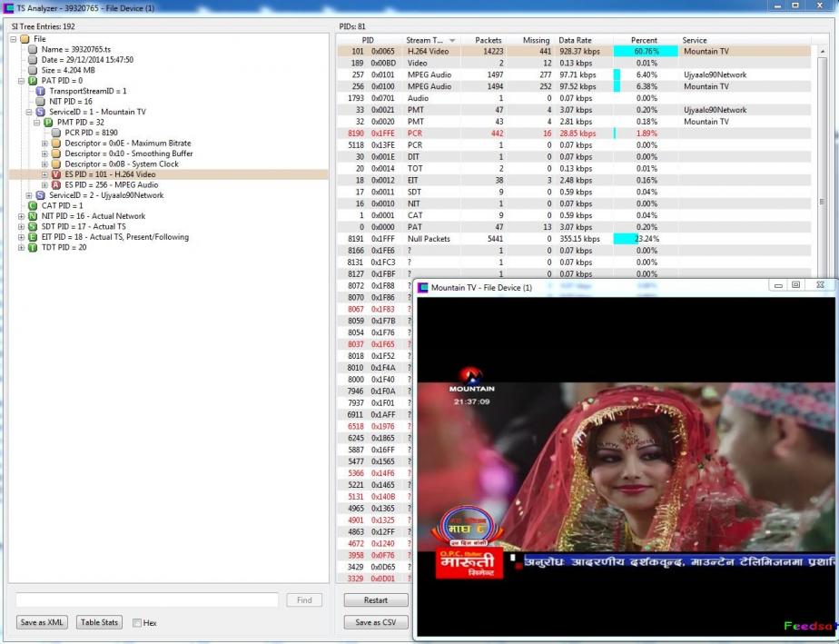Click the Size = 4.204 MB icon
The image size is (839, 644).
[33, 70]
